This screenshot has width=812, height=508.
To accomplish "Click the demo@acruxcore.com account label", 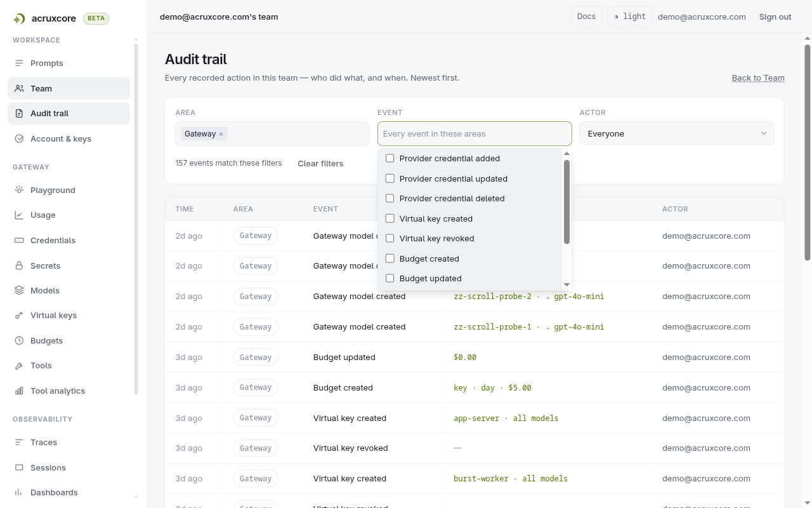I will (x=702, y=17).
